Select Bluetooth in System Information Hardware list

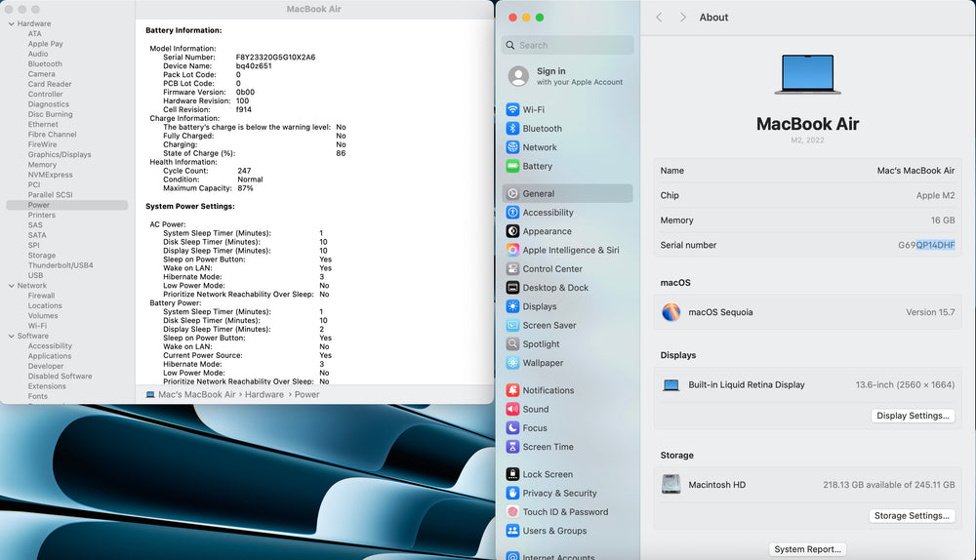click(x=45, y=63)
